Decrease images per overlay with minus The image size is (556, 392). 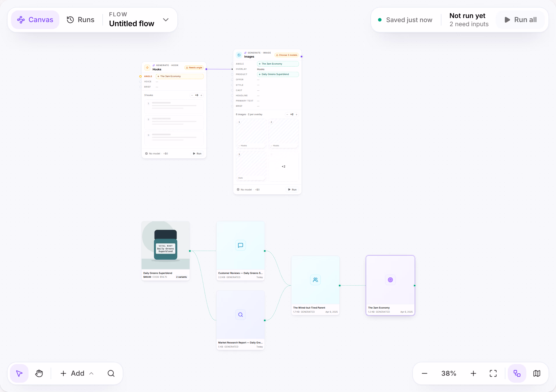tap(287, 115)
